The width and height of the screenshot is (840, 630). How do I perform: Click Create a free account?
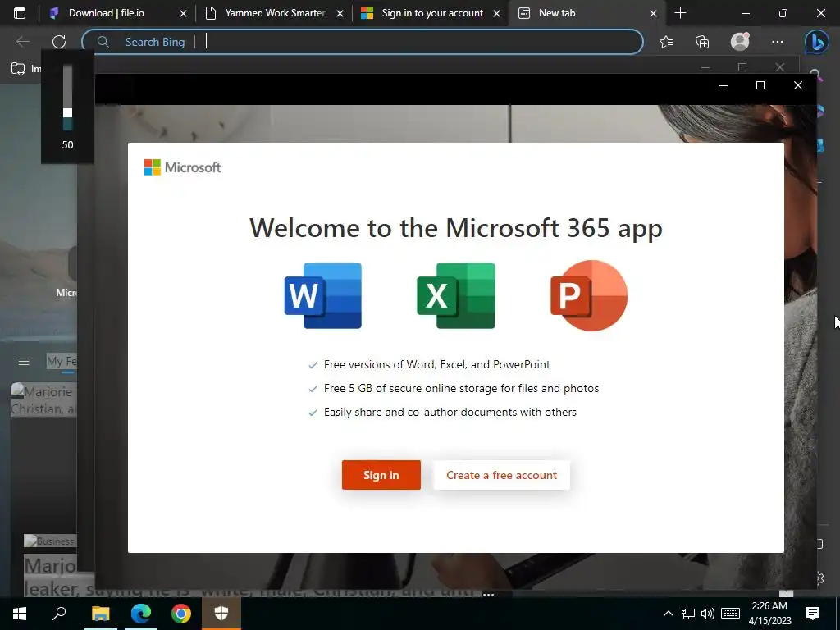501,475
